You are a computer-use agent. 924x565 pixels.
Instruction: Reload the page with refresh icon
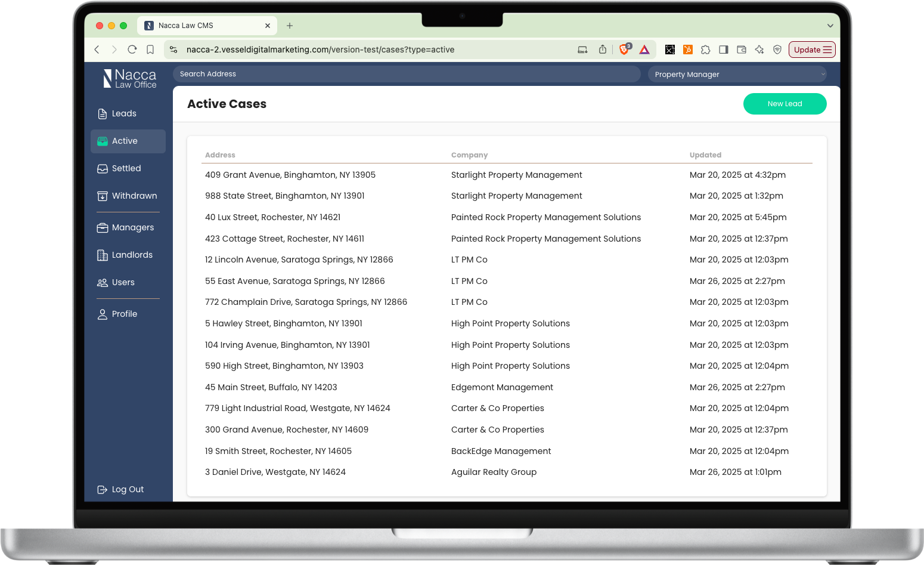(132, 50)
